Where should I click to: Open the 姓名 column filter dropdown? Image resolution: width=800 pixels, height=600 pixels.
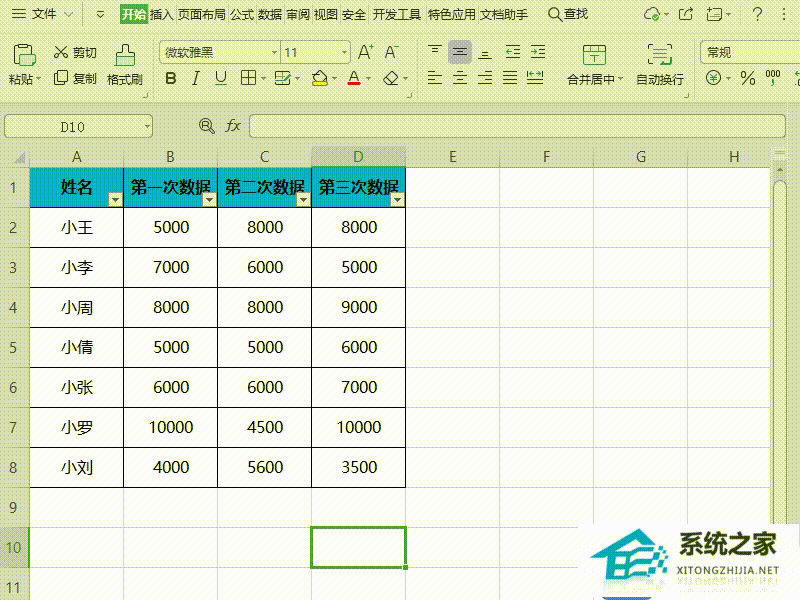[115, 199]
